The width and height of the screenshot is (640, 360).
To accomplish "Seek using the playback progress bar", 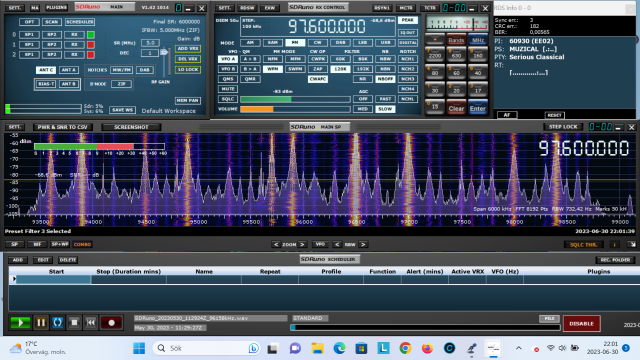I will coord(425,327).
